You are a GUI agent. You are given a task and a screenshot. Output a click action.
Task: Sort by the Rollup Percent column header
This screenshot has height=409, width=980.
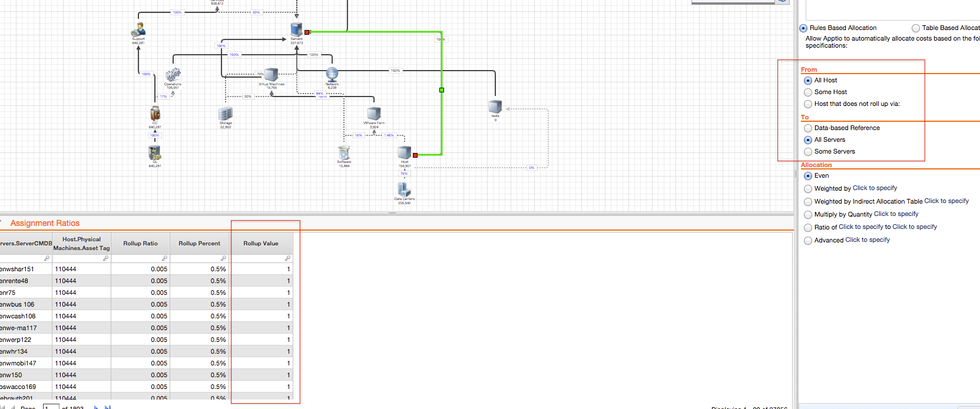[200, 244]
